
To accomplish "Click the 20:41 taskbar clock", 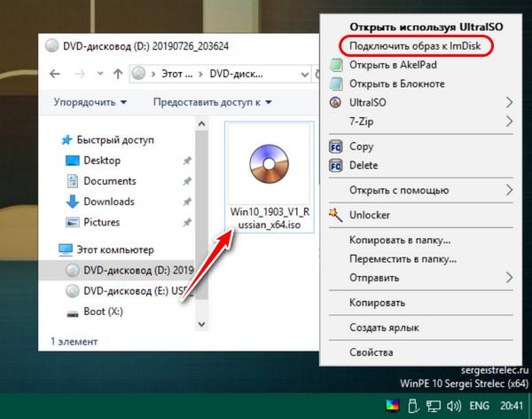I will [x=512, y=406].
